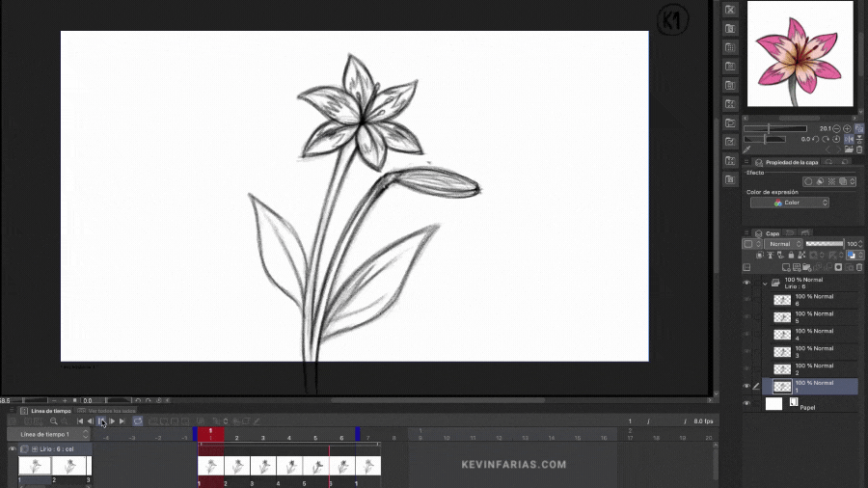868x488 pixels.
Task: Delete the selected layer
Action: (859, 268)
